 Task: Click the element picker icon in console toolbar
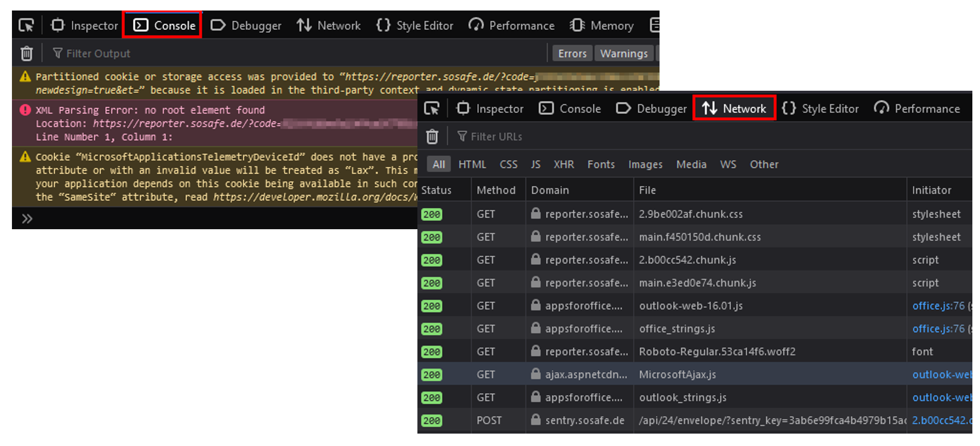(26, 25)
